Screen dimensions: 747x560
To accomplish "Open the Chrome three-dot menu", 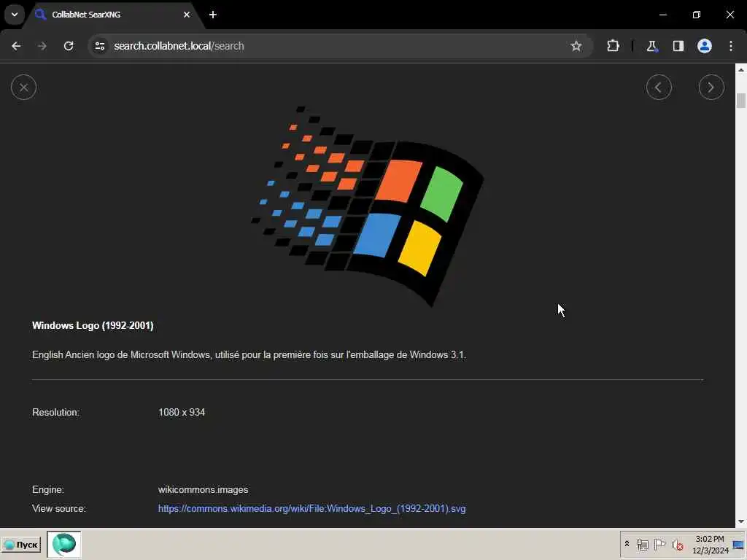I will click(731, 46).
